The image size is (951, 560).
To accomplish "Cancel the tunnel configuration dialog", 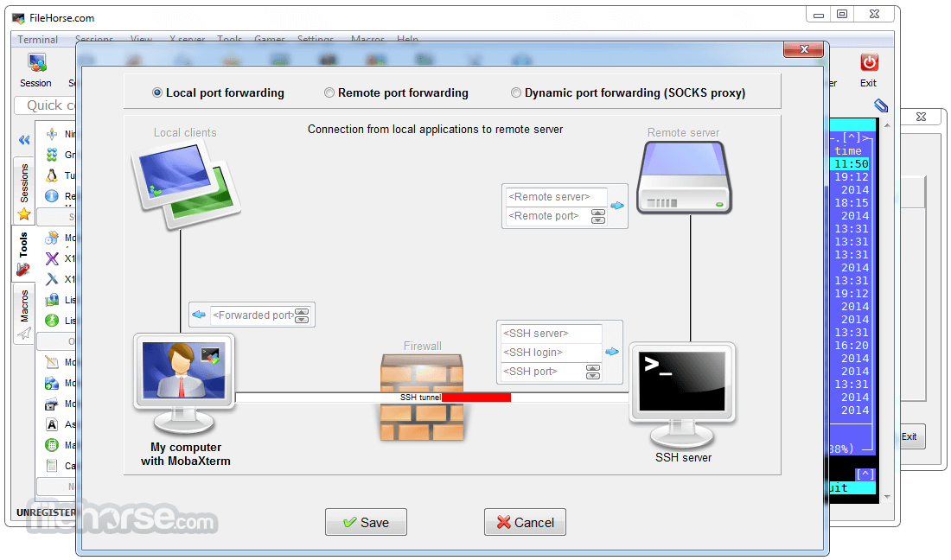I will [525, 523].
